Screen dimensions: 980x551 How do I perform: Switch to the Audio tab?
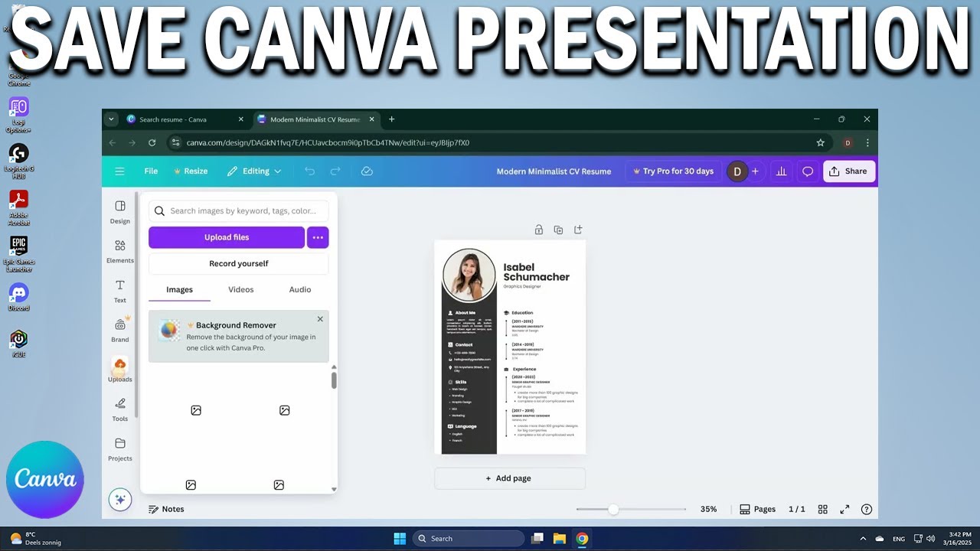300,289
